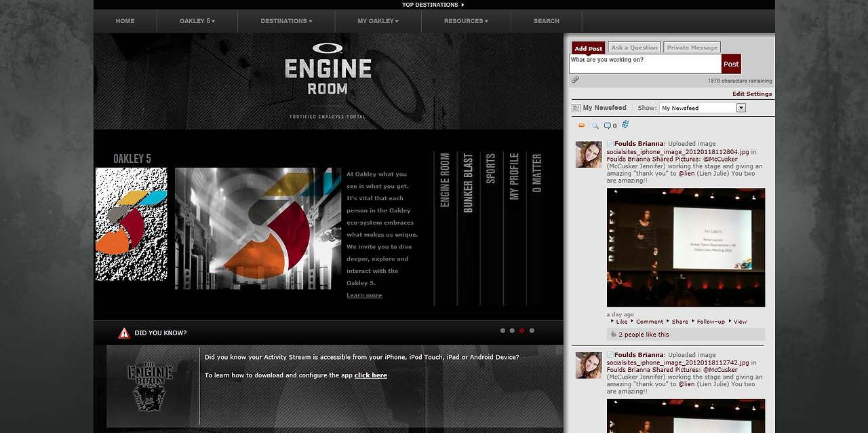Click in the 'What are you working on?' field
The image size is (868, 433).
click(645, 64)
